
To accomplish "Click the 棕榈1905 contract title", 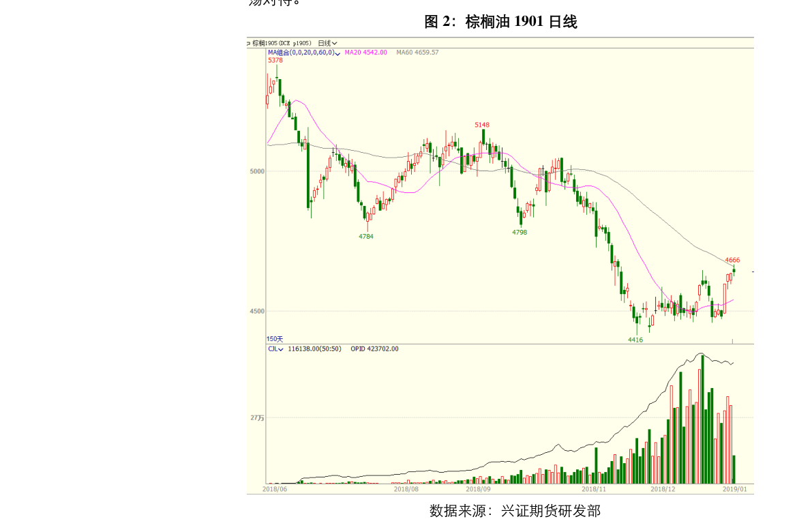I will [280, 43].
